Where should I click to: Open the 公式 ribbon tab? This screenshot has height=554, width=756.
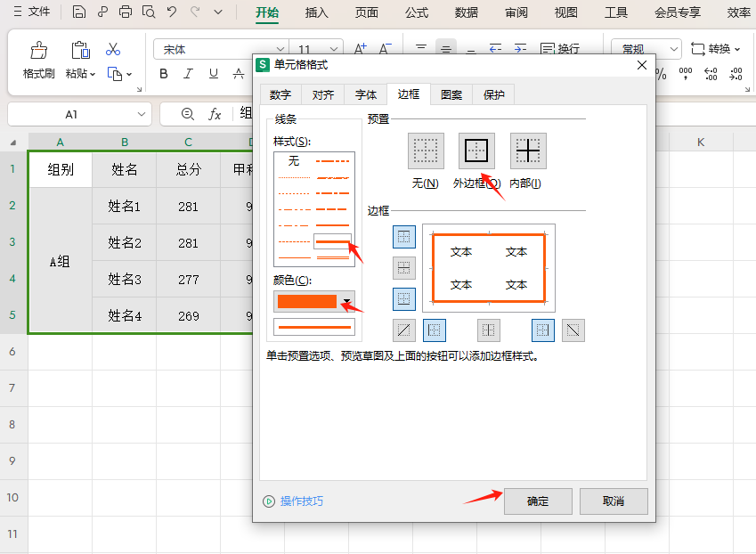pos(416,12)
